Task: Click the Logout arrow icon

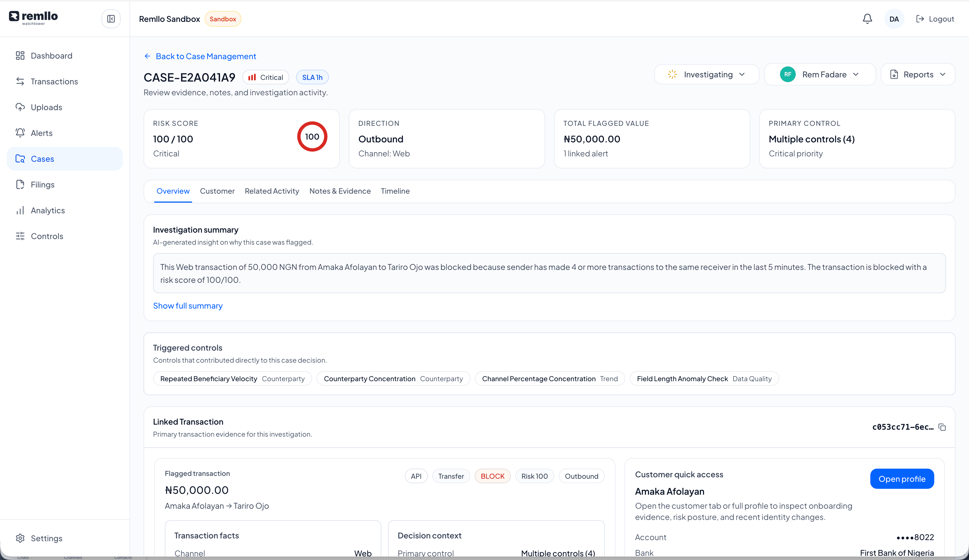Action: coord(920,19)
